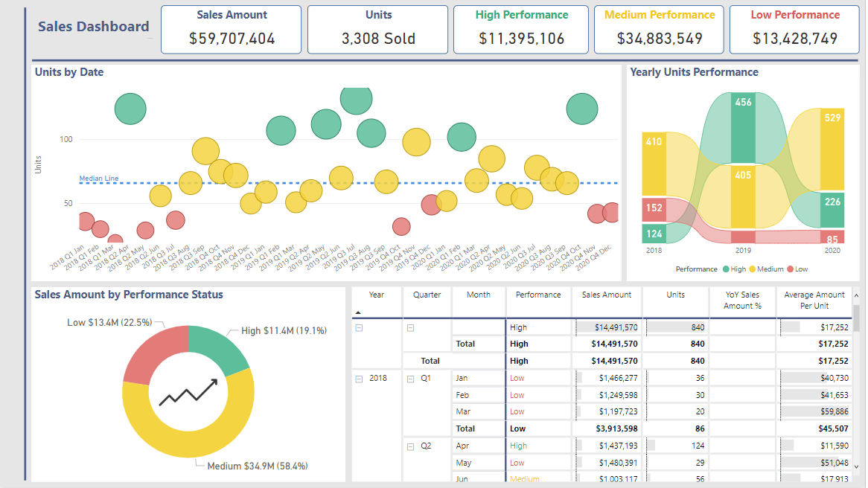
Task: Sort by the Sales Amount column header
Action: pos(606,295)
